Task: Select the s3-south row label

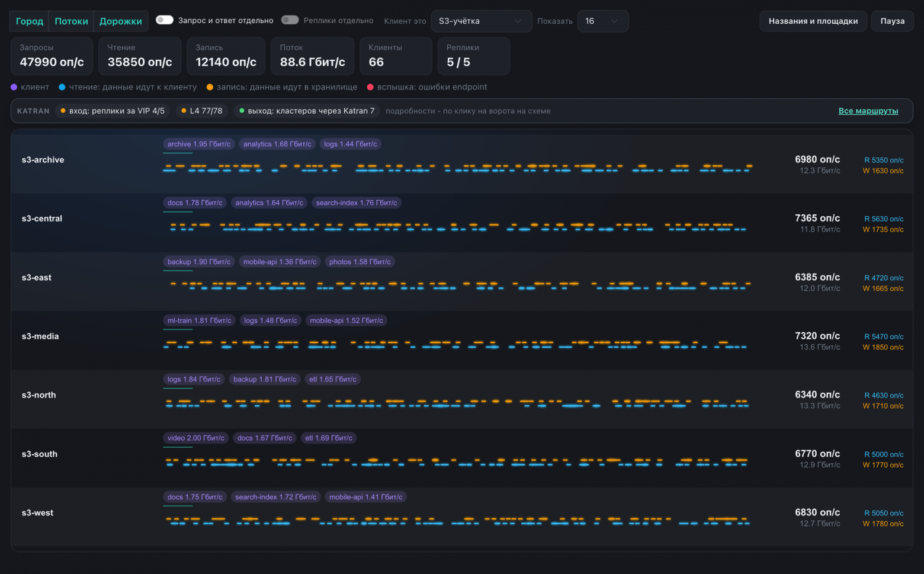Action: pos(40,454)
